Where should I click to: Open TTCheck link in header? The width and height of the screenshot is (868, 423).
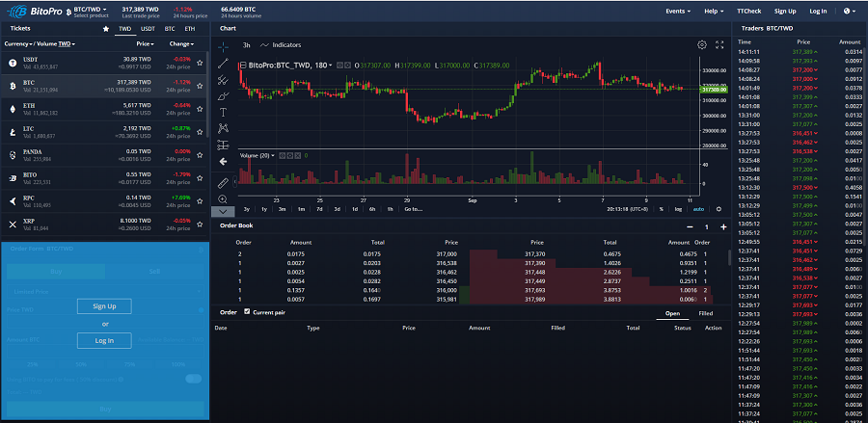(749, 11)
